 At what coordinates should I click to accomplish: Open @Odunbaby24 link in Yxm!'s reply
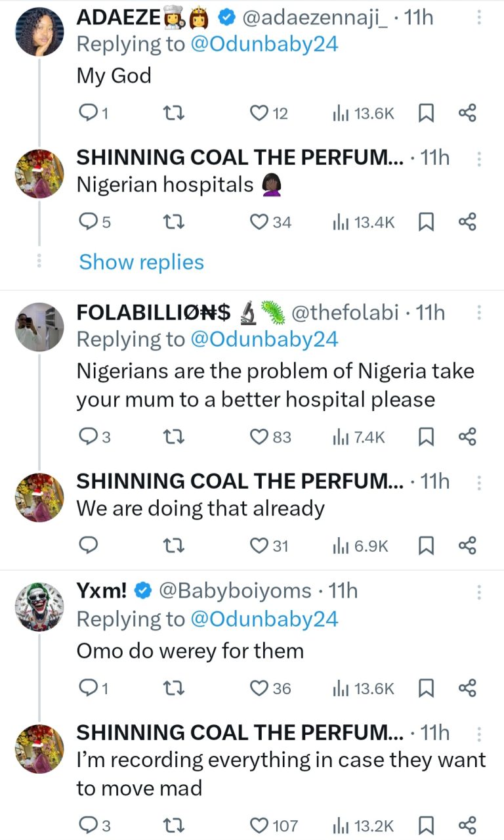(264, 619)
